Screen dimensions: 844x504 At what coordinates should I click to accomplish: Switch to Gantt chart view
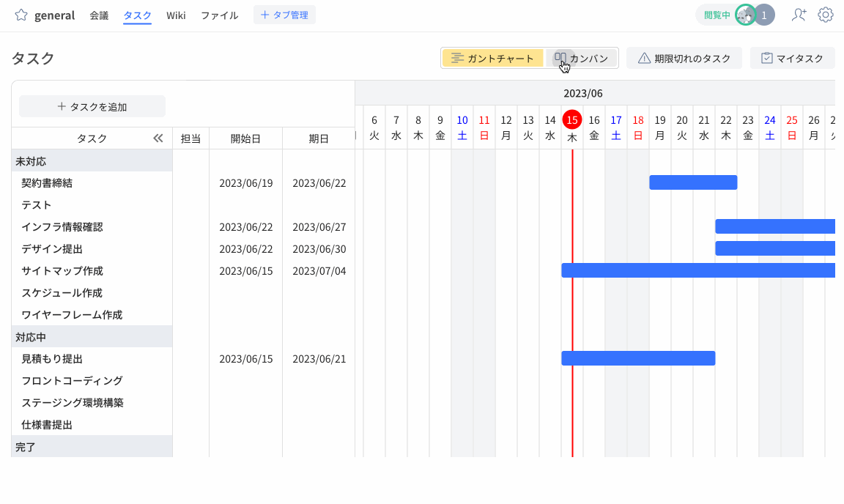[x=492, y=59]
